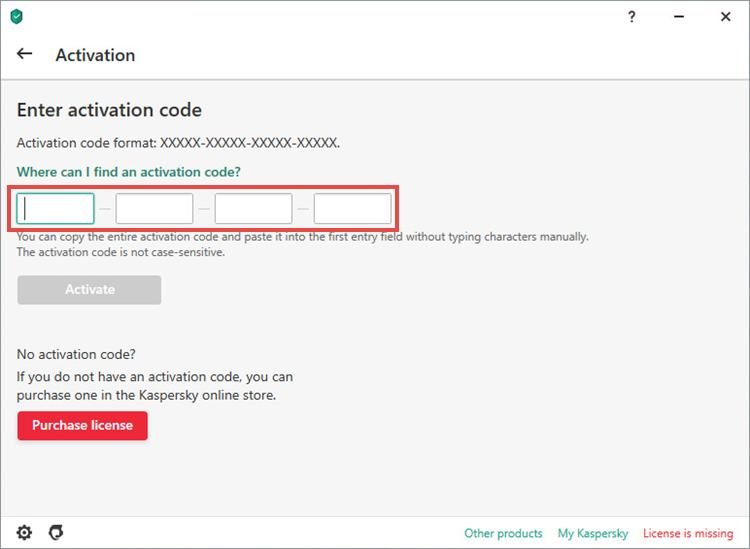Click the 'Activation' page title
This screenshot has width=750, height=549.
[x=95, y=55]
